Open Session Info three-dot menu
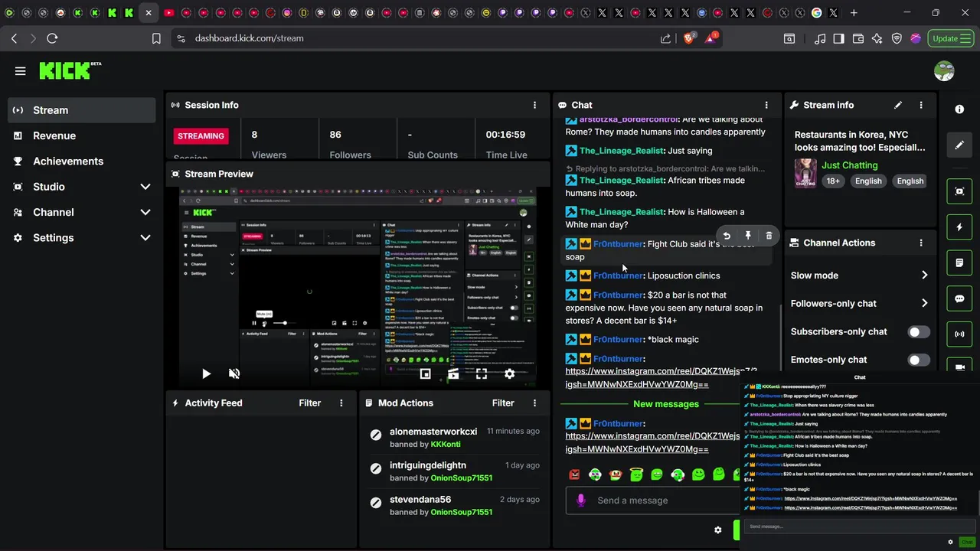980x551 pixels. tap(534, 105)
